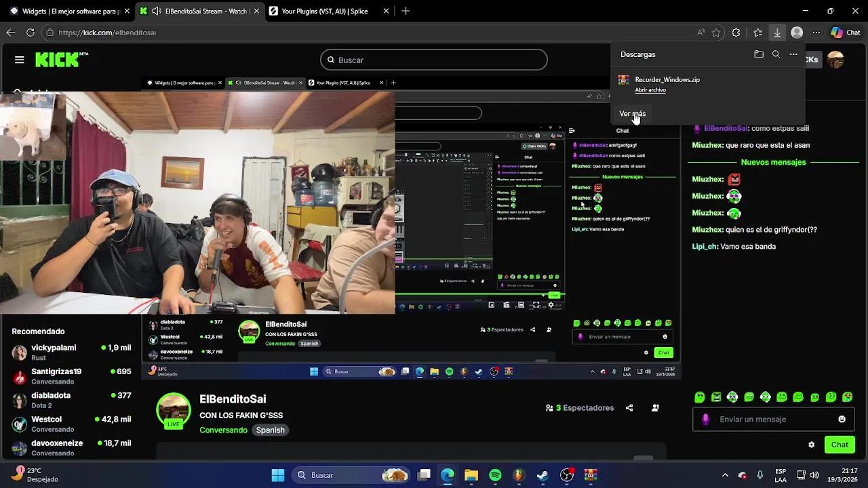Send message with green Chat button

[x=840, y=445]
